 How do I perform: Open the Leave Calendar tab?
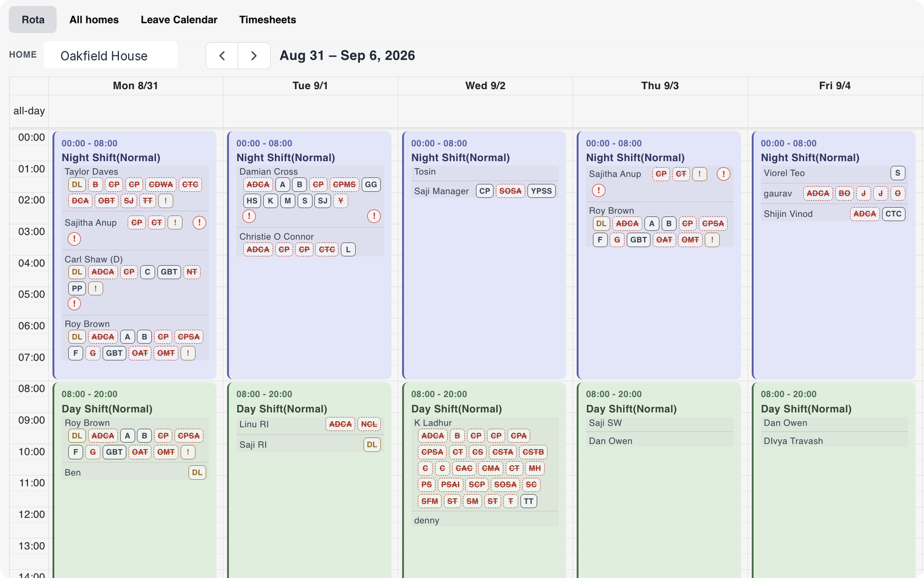point(179,20)
